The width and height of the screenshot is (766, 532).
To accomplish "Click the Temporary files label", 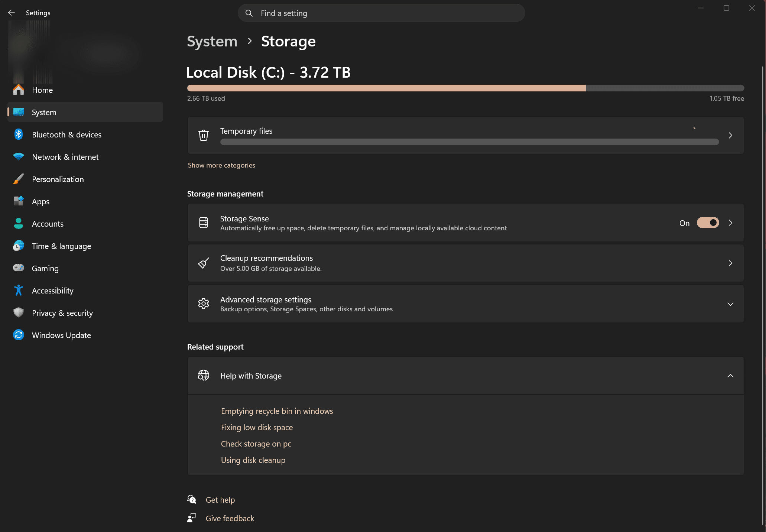I will pos(246,131).
